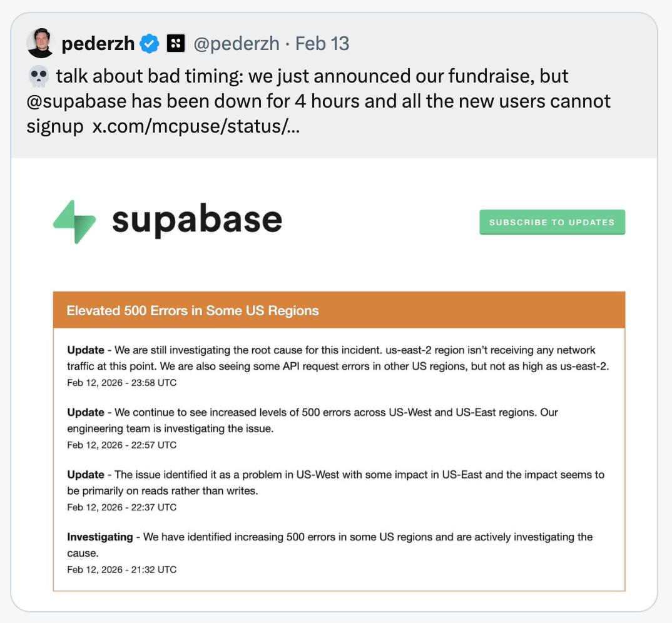
Task: Click the 22:57 UTC update timestamp
Action: click(122, 445)
